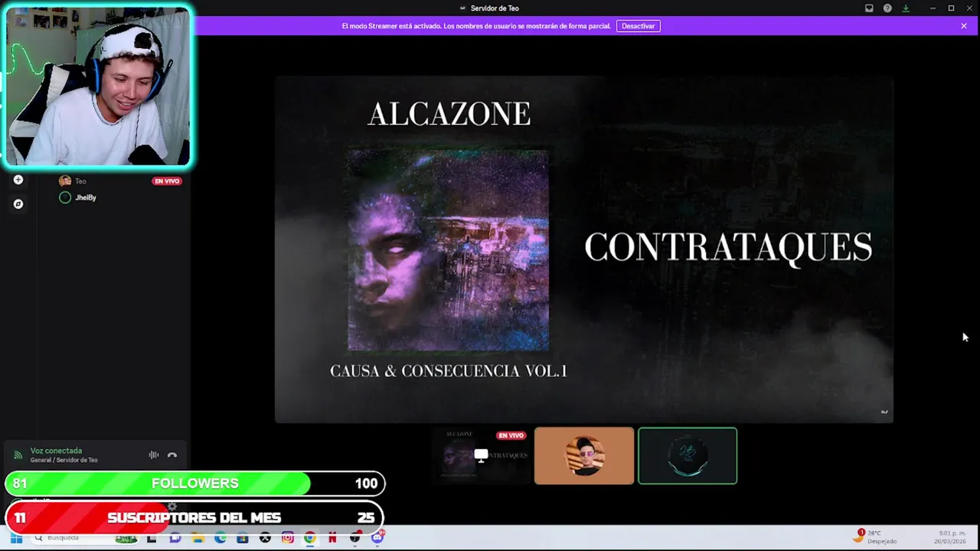Open Microsoft Store from the taskbar
Screen dimensions: 980x551
[x=243, y=538]
